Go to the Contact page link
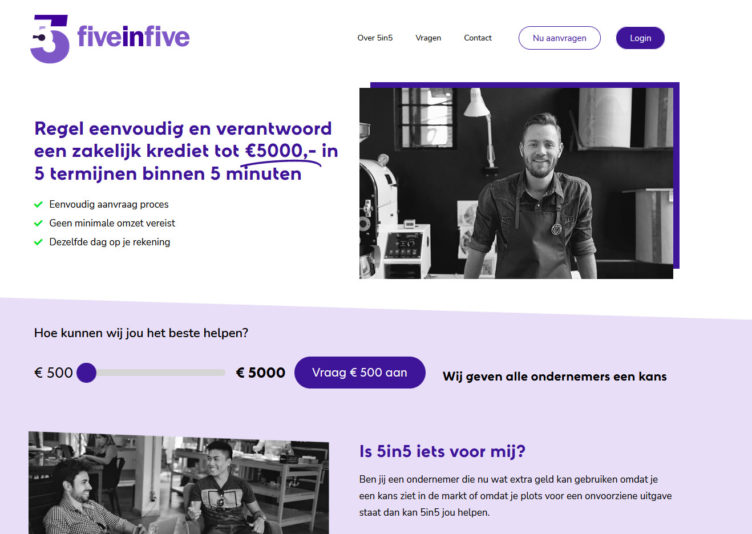The image size is (752, 534). click(x=478, y=38)
